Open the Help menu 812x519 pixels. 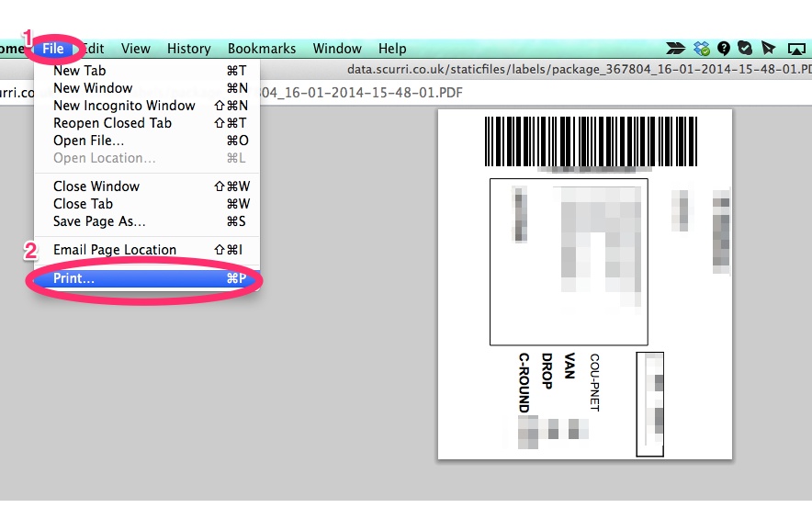click(392, 49)
